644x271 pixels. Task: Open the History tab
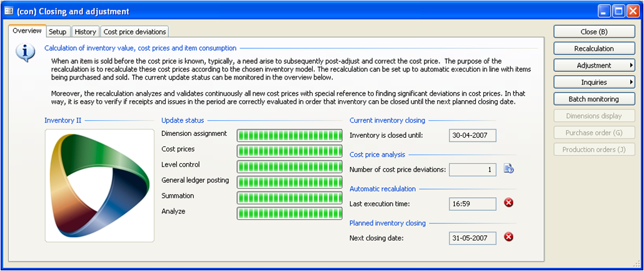(x=85, y=31)
